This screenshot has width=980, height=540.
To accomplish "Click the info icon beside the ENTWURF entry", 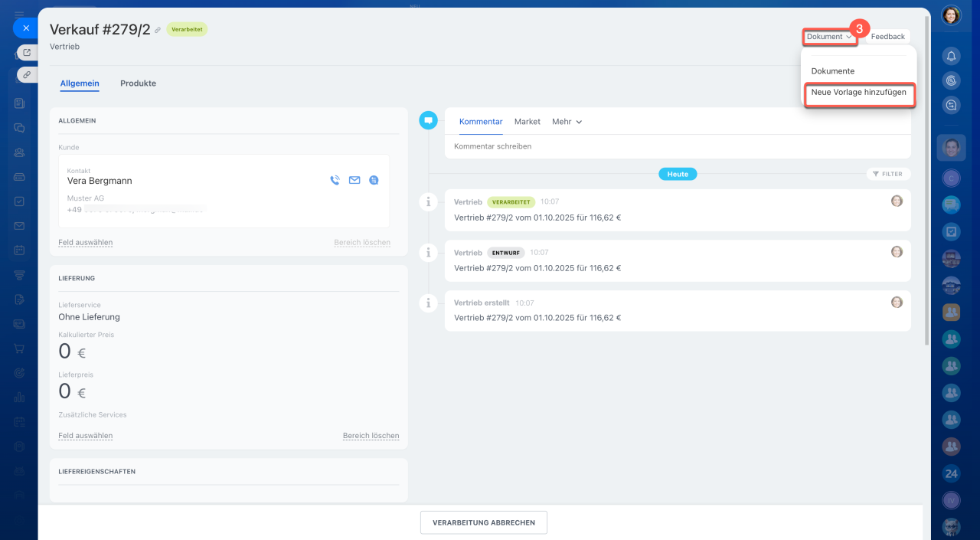I will 429,252.
